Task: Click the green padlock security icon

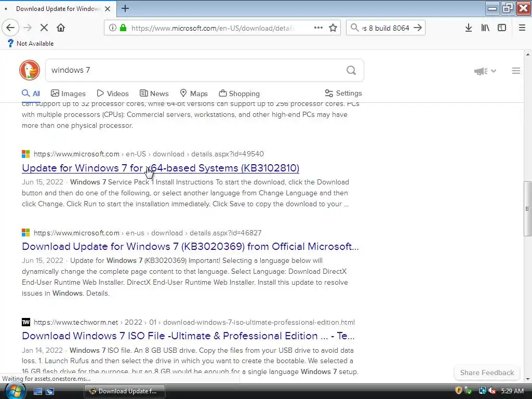Action: click(124, 28)
